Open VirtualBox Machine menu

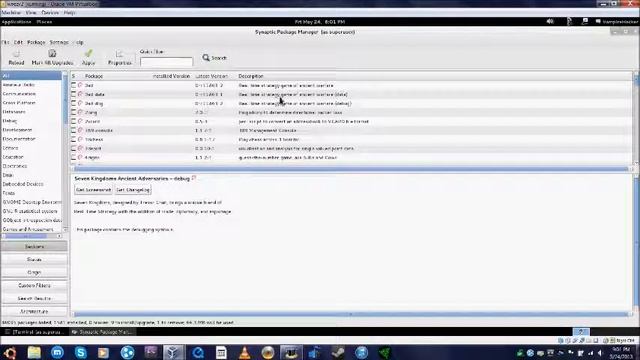coord(11,13)
